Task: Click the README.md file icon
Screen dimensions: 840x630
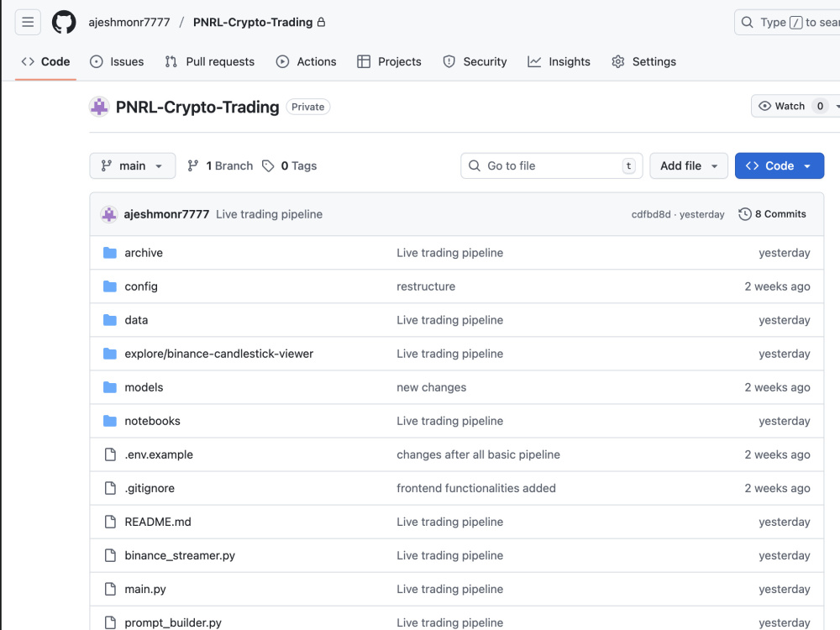Action: tap(110, 522)
